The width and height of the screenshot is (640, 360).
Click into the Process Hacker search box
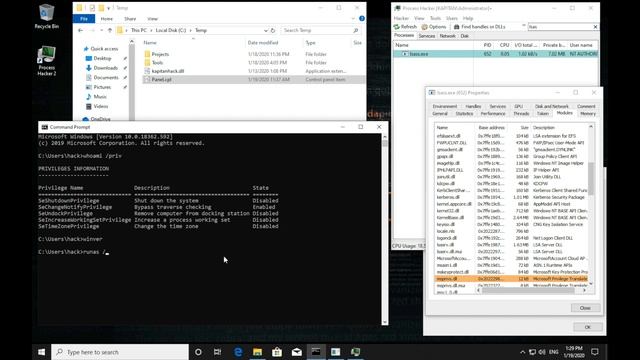coord(560,27)
